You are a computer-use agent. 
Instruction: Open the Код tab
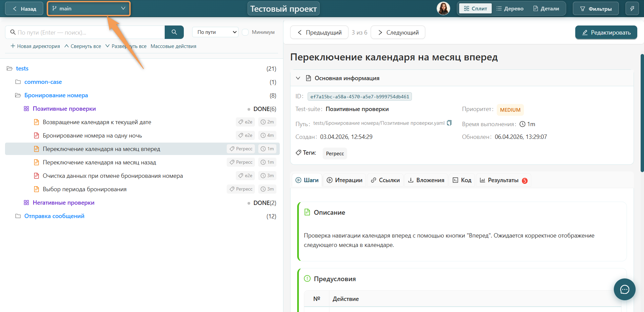coord(462,180)
